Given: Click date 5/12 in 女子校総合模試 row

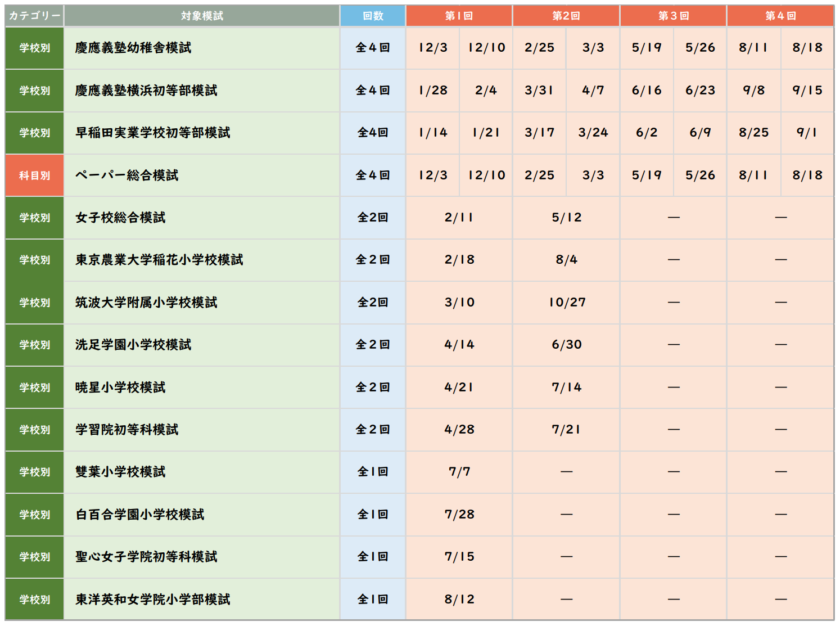Looking at the screenshot, I should click(566, 218).
